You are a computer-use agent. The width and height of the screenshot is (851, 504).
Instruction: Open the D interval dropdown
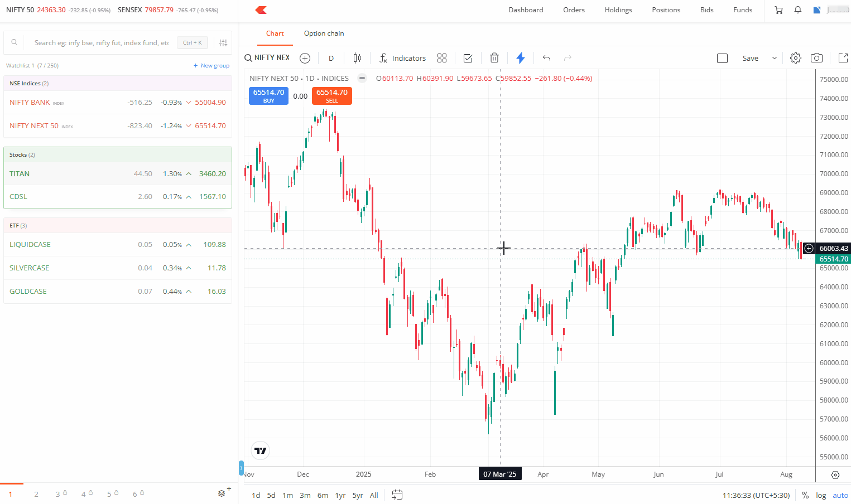[331, 58]
